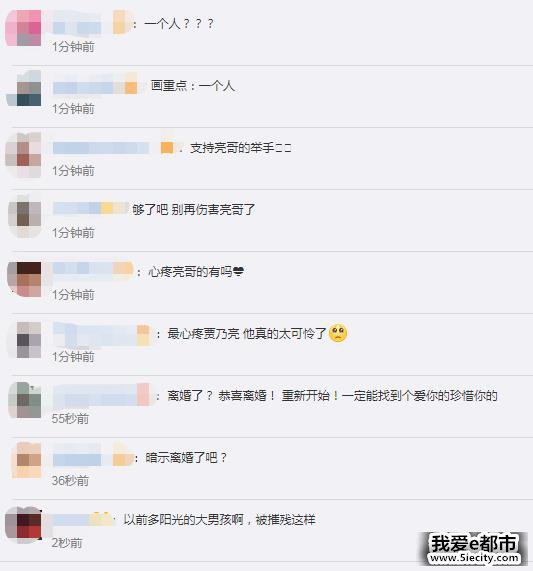Open avatar beside "够了吧 别再伤害亮哥了"
Image resolution: width=533 pixels, height=571 pixels.
pos(24,216)
